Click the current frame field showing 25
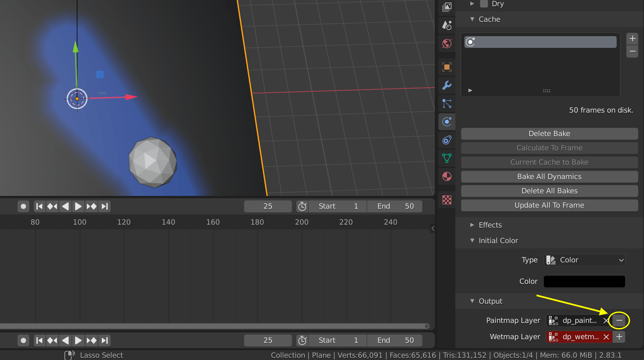The width and height of the screenshot is (644, 360). 267,206
